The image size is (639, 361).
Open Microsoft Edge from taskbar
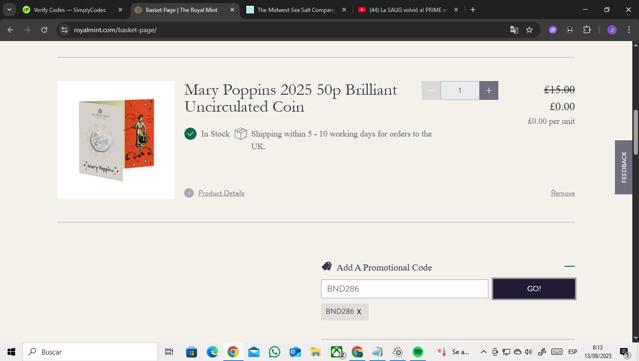tap(212, 352)
